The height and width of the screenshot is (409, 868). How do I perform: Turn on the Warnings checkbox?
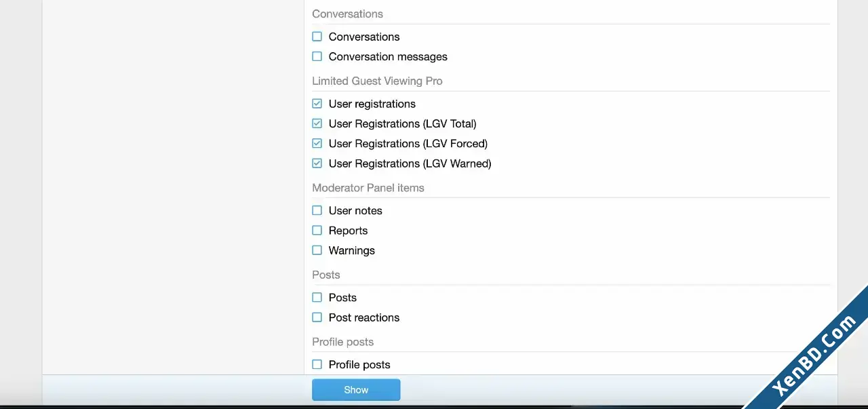click(317, 250)
